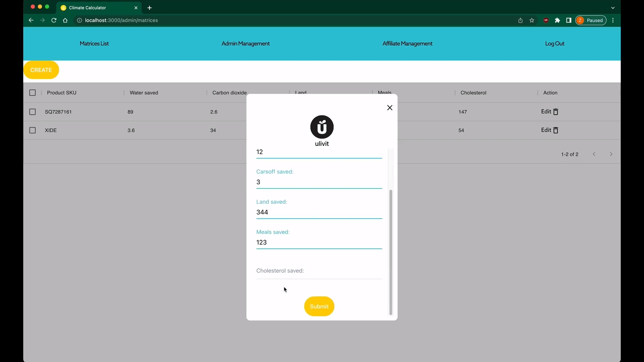
Task: Close the ulivit modal dialog
Action: point(389,108)
